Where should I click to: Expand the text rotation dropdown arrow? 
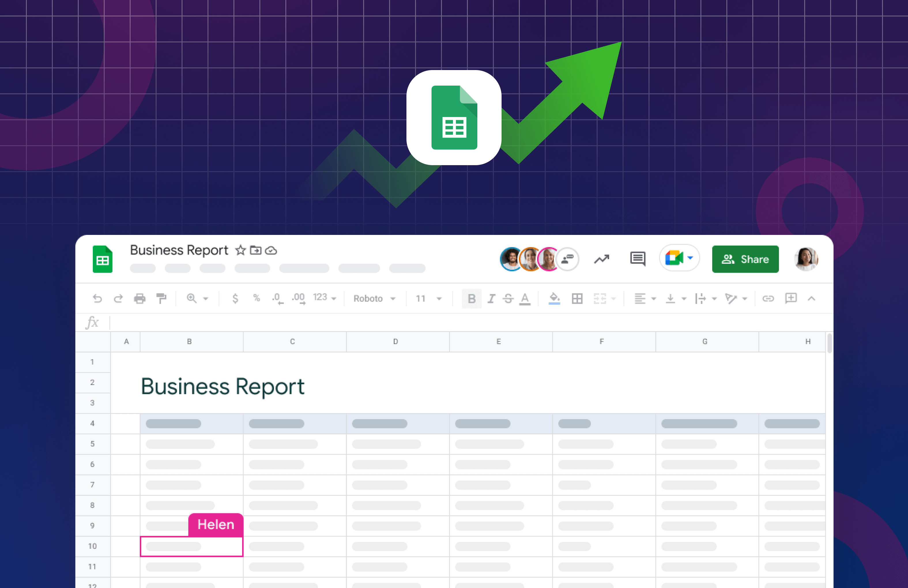[x=744, y=299]
